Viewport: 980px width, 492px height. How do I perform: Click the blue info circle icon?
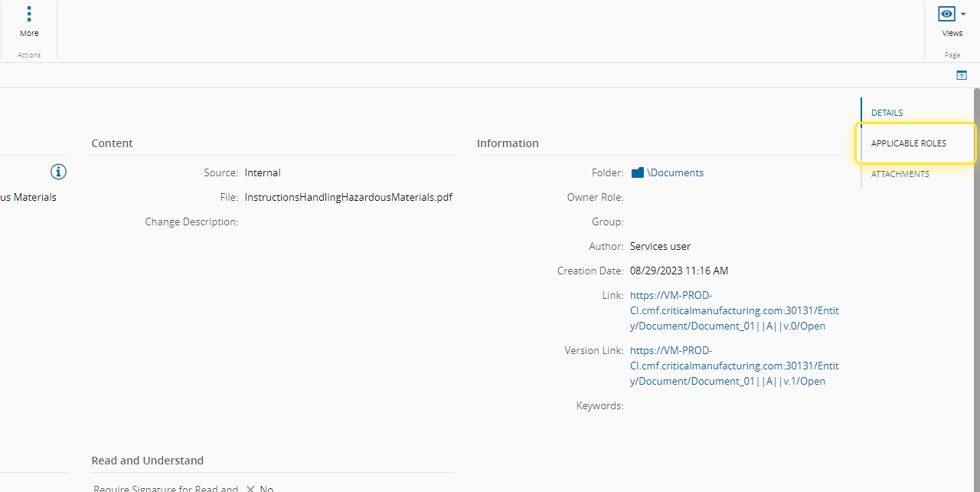[59, 172]
